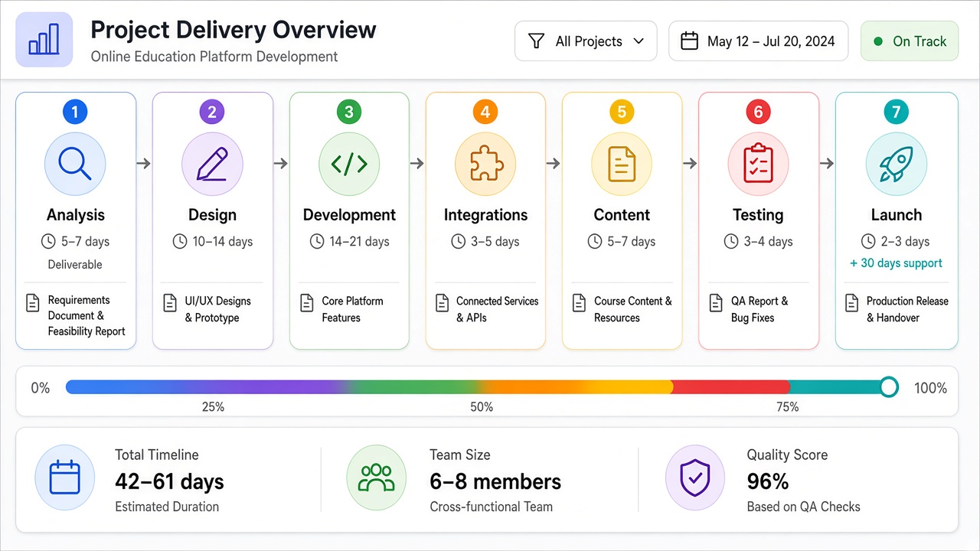Click the progress slider handle near 100%
This screenshot has width=980, height=551.
[888, 387]
